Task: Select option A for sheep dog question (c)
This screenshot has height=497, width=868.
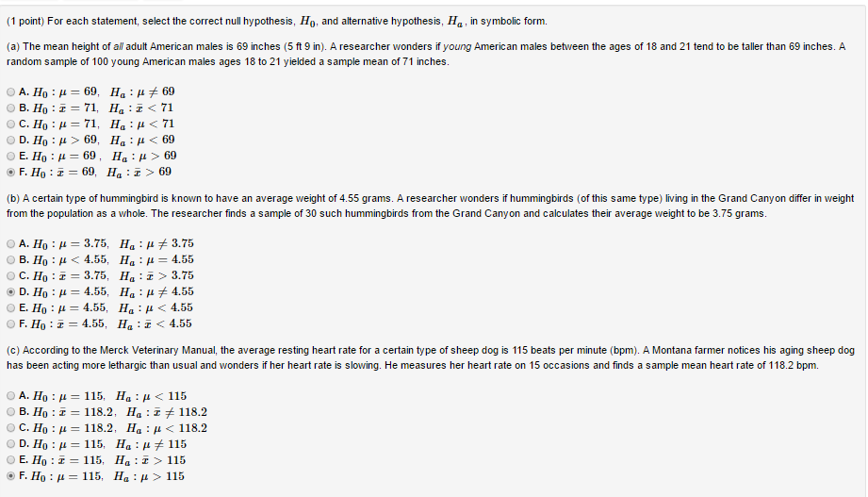Action: (10, 396)
